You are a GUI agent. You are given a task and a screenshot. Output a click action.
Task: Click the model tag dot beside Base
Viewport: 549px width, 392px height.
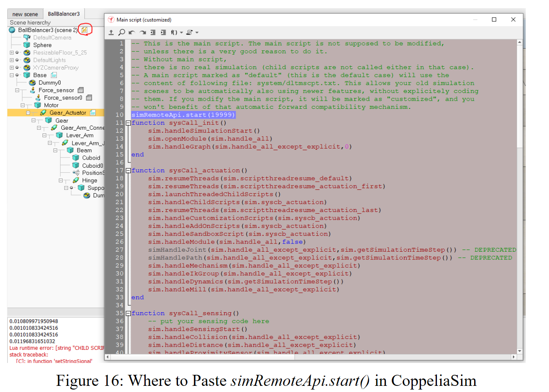(x=17, y=75)
